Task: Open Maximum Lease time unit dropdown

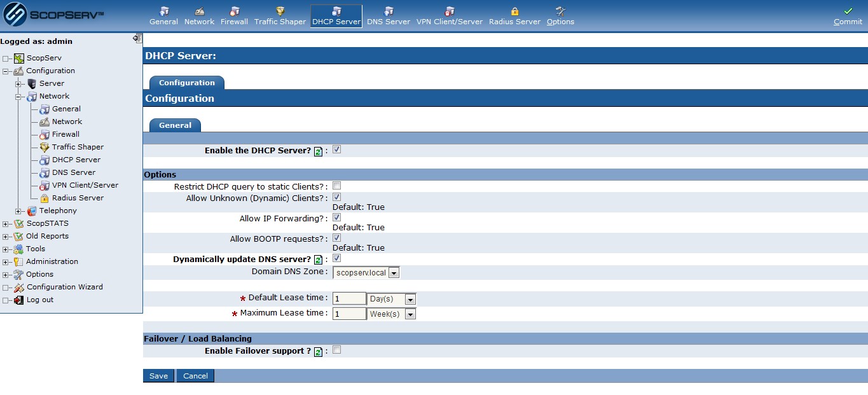Action: (x=391, y=314)
